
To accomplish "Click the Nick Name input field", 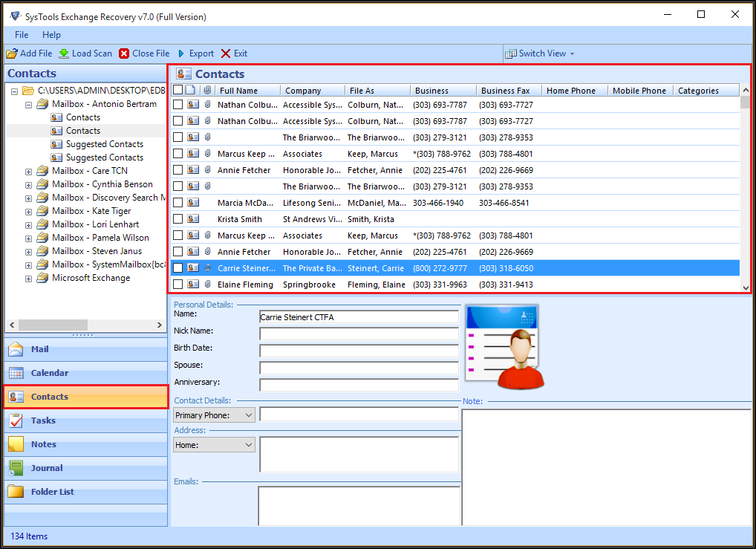I will (359, 334).
